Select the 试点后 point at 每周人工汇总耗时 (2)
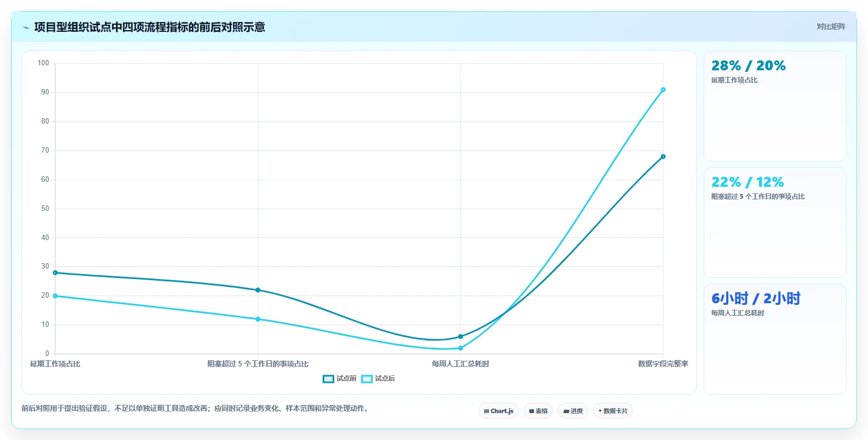Image resolution: width=868 pixels, height=440 pixels. [461, 348]
